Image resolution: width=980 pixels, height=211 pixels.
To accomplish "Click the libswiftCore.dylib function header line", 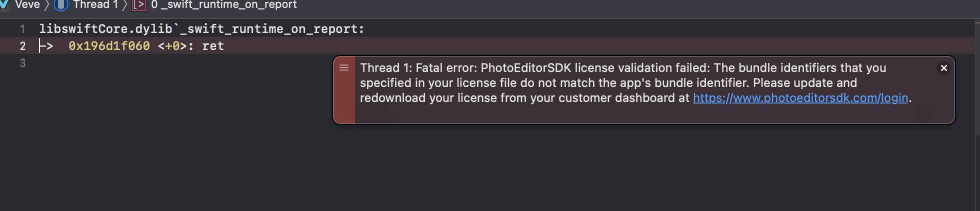I will click(202, 29).
